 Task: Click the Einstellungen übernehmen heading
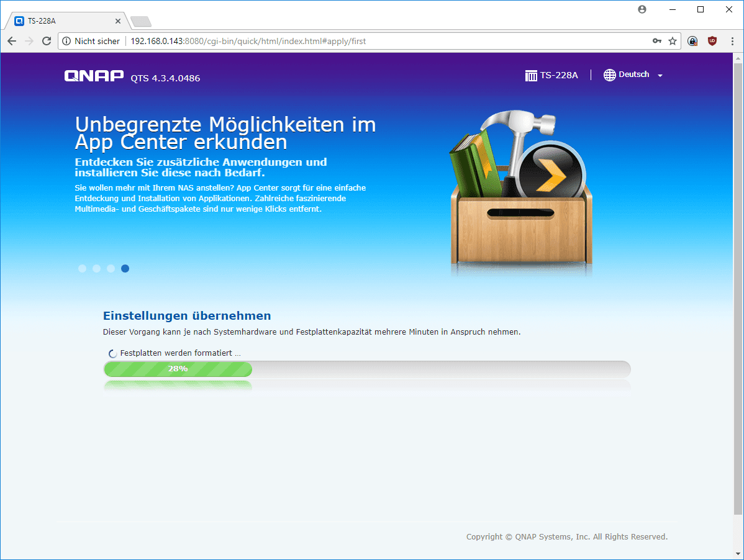click(187, 316)
